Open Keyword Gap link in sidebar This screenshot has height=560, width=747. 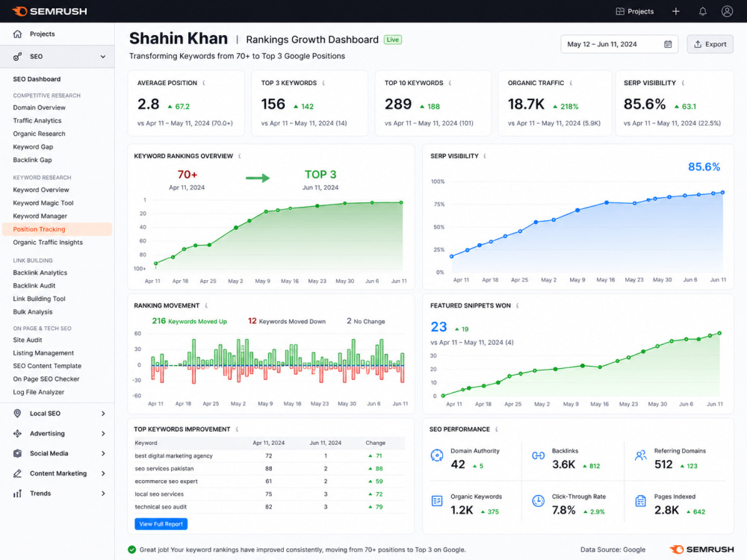[33, 146]
